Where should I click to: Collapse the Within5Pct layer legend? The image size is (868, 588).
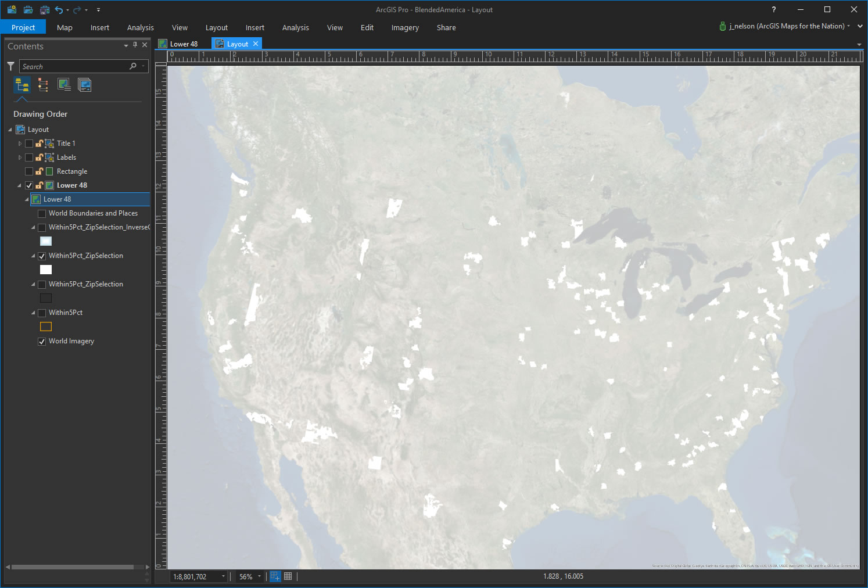(x=33, y=313)
